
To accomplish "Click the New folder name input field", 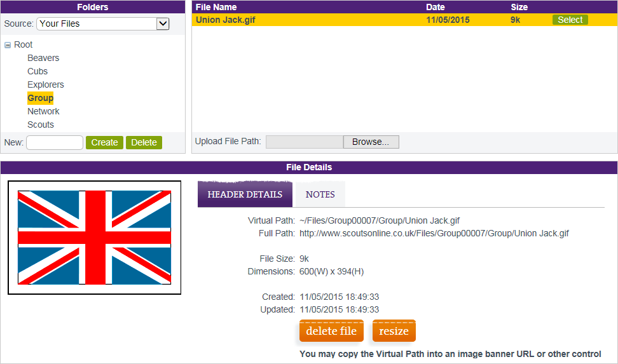I will coord(55,142).
